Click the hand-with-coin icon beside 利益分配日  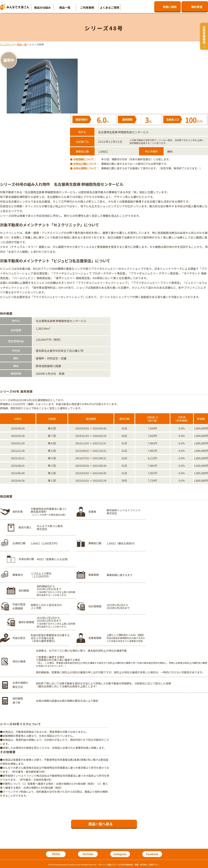(x=5, y=638)
